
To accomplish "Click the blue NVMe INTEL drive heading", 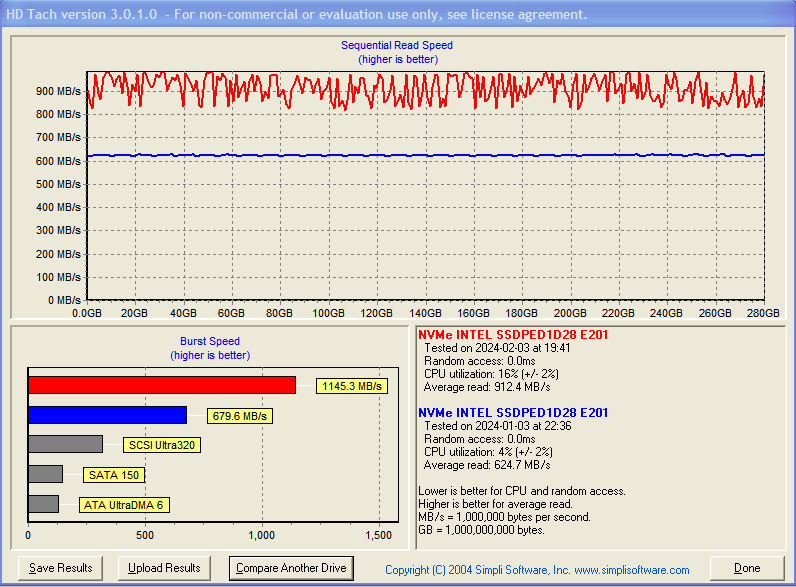I will coord(513,413).
